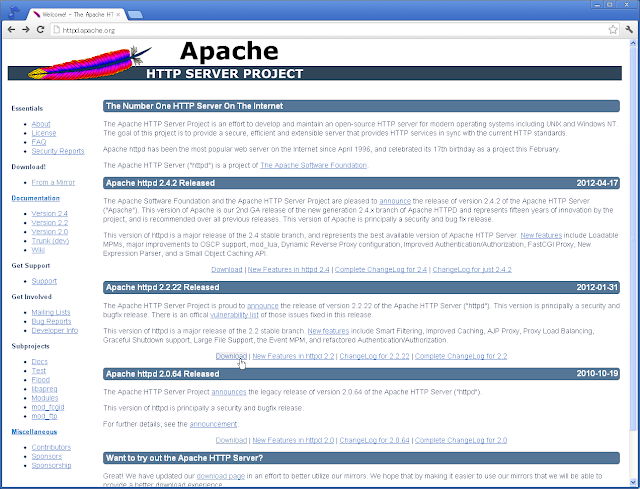Open the libapreq subproject link

pos(44,389)
